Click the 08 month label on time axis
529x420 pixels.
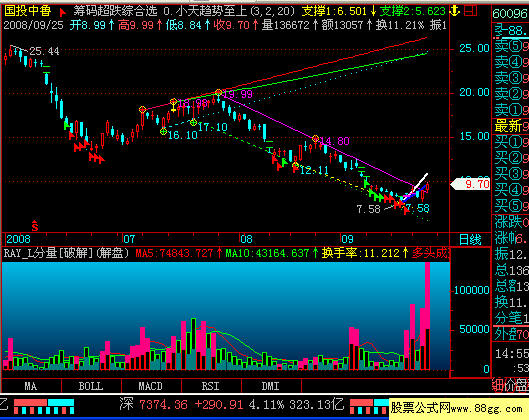246,239
